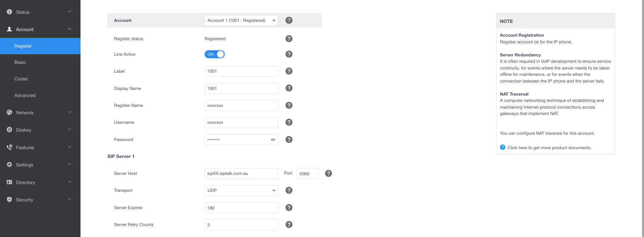Click here to get more product documents
644x237 pixels.
coord(549,148)
